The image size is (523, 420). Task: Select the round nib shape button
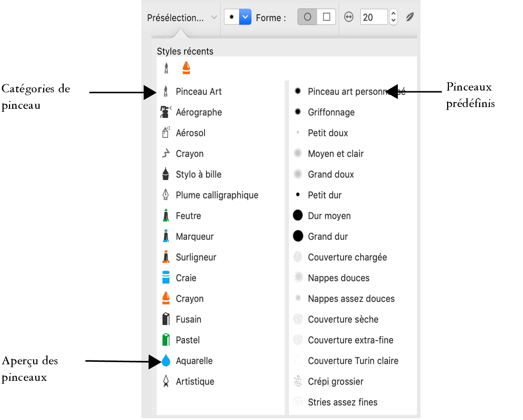coord(308,17)
